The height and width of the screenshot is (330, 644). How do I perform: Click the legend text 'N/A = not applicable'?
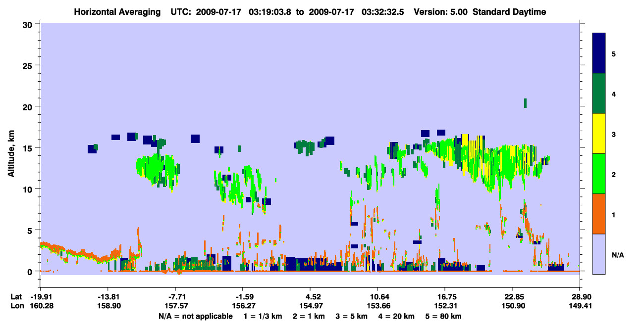(x=196, y=316)
